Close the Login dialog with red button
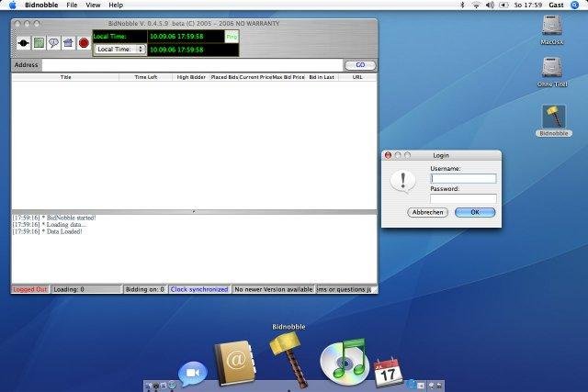 [x=388, y=155]
